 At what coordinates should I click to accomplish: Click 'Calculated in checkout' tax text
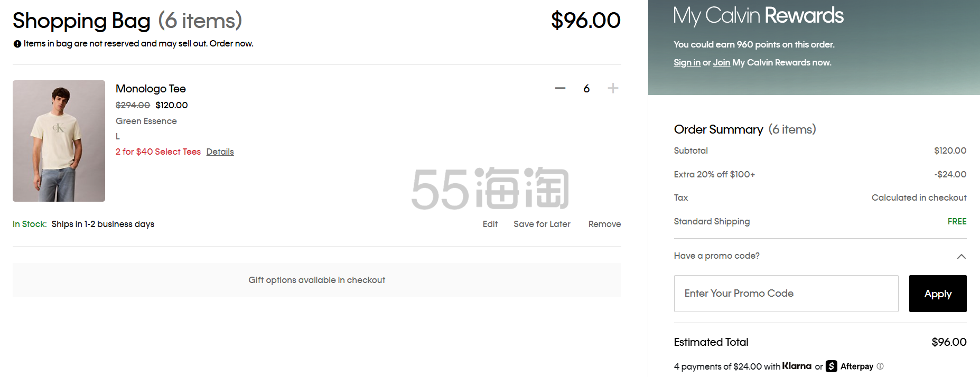[919, 197]
